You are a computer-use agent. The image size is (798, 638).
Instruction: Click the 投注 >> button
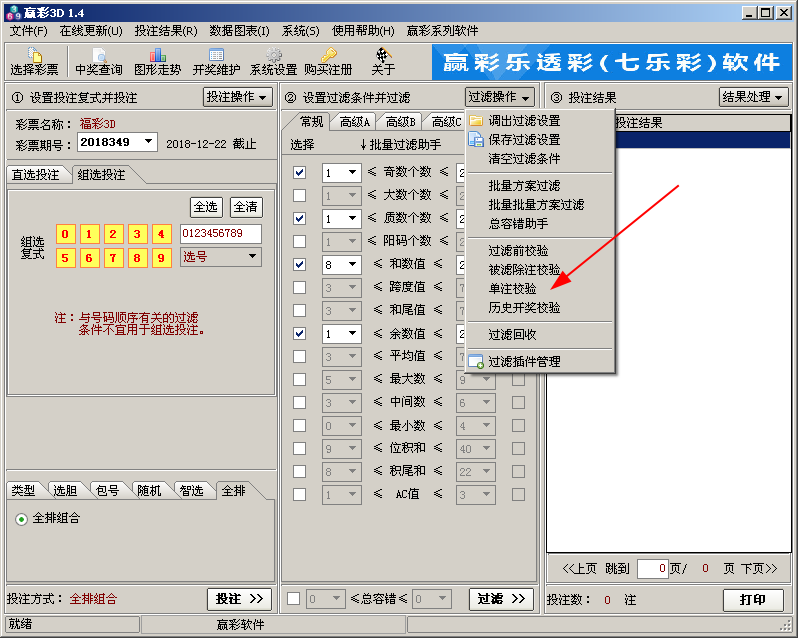click(x=239, y=599)
